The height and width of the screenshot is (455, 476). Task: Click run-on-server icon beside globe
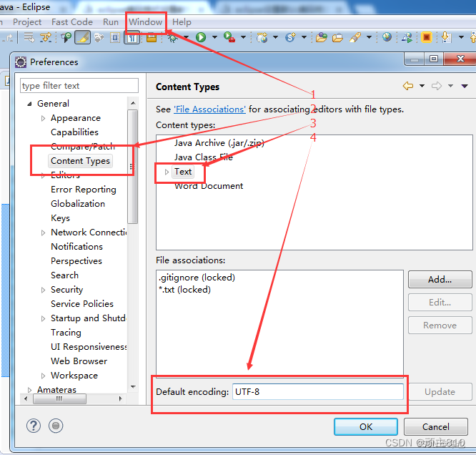[407, 37]
